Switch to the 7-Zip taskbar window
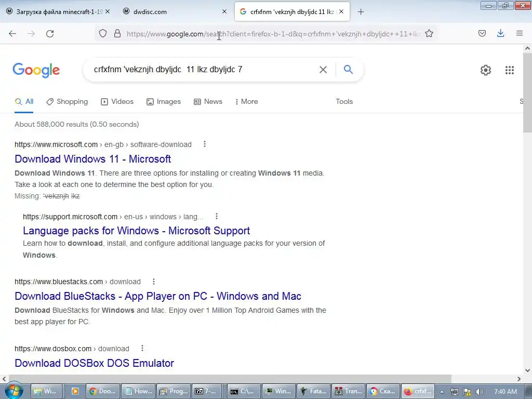 click(x=206, y=391)
